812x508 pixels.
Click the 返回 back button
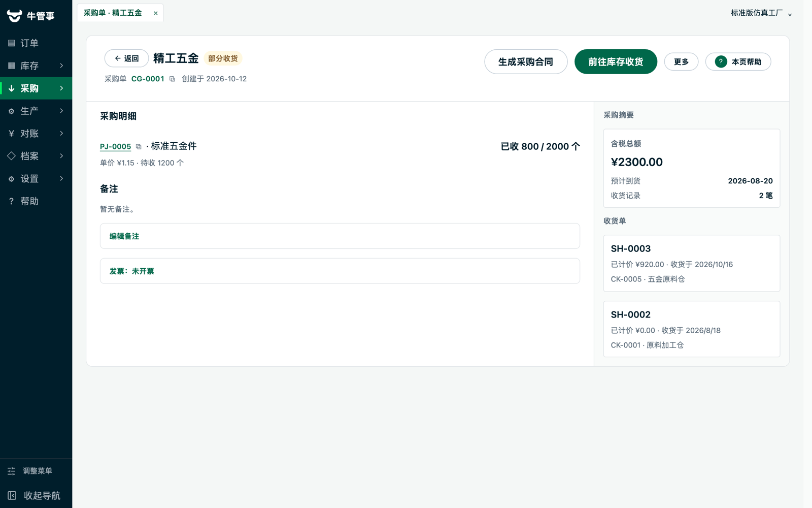tap(126, 58)
